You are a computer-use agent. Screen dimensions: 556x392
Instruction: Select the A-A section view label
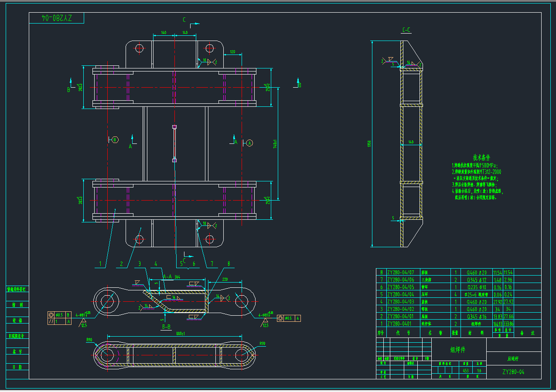click(x=167, y=277)
